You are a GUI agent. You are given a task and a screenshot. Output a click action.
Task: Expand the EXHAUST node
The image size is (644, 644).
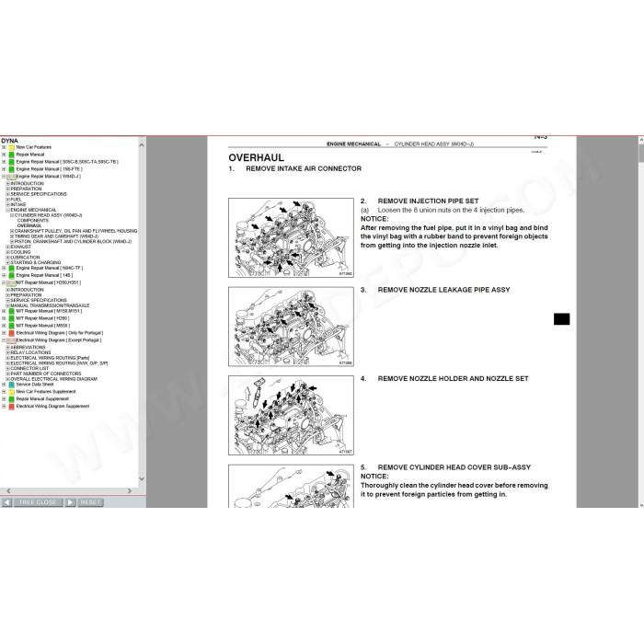[x=7, y=247]
